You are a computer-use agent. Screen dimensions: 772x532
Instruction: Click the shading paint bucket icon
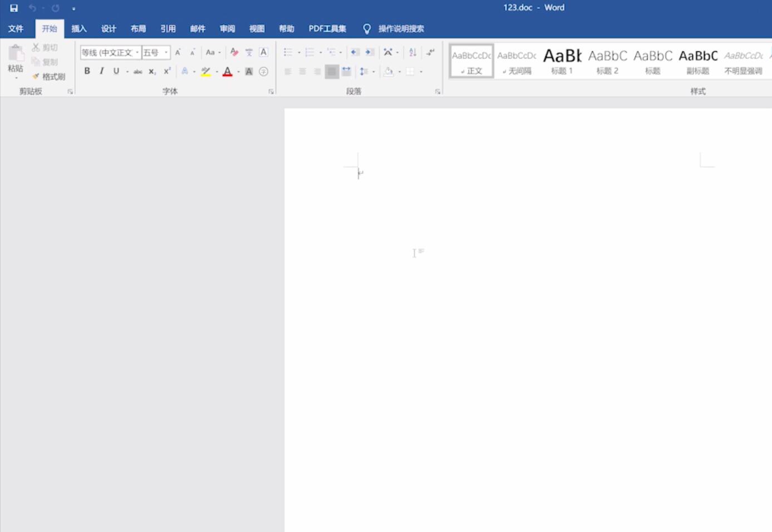[389, 71]
